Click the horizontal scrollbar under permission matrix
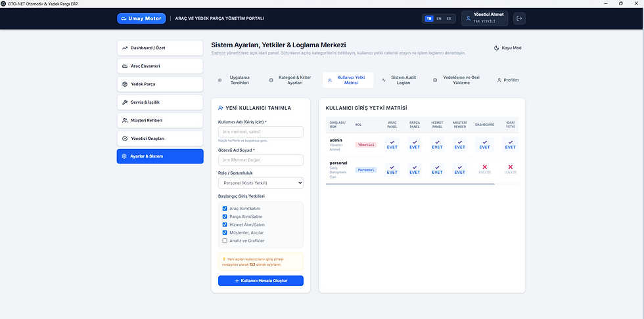 click(x=410, y=184)
